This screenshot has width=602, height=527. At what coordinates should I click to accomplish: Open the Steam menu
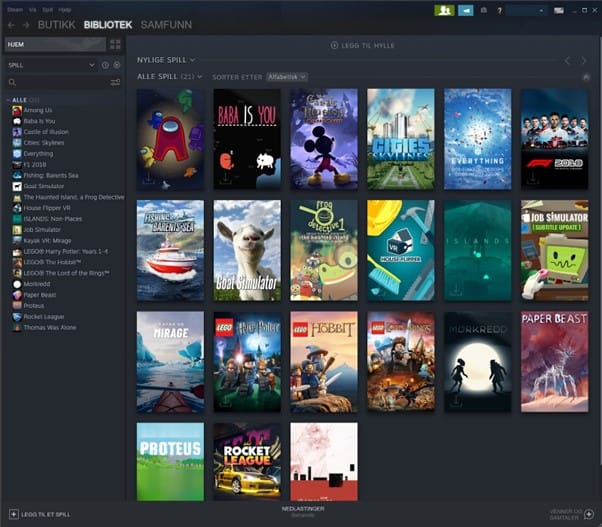(15, 10)
